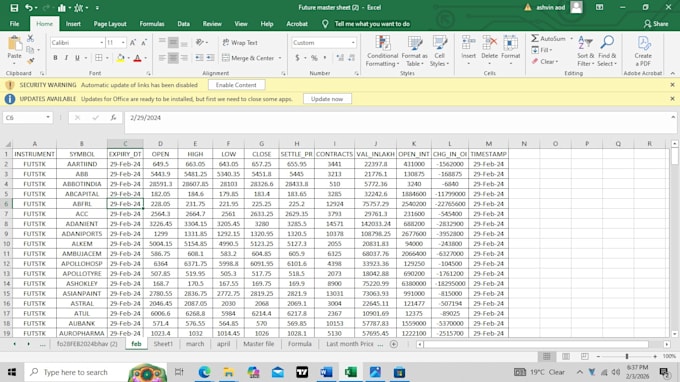Click the Format Painter brush icon

[x=30, y=61]
